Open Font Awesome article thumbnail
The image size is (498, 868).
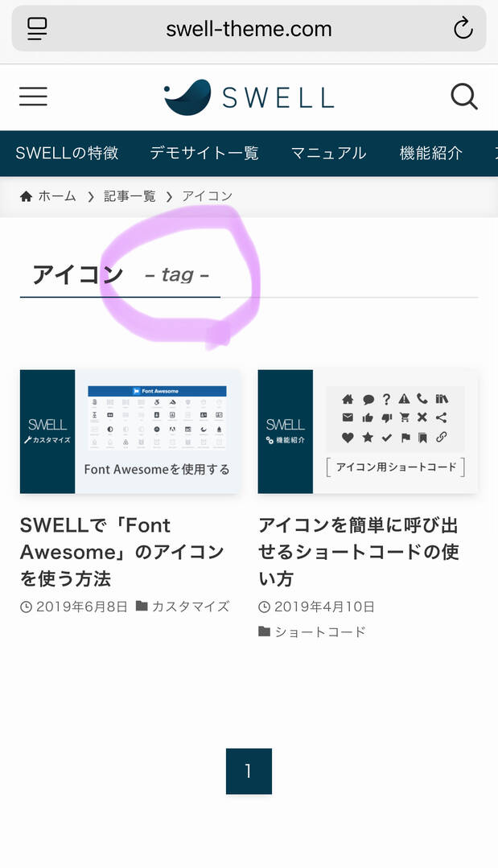click(130, 431)
